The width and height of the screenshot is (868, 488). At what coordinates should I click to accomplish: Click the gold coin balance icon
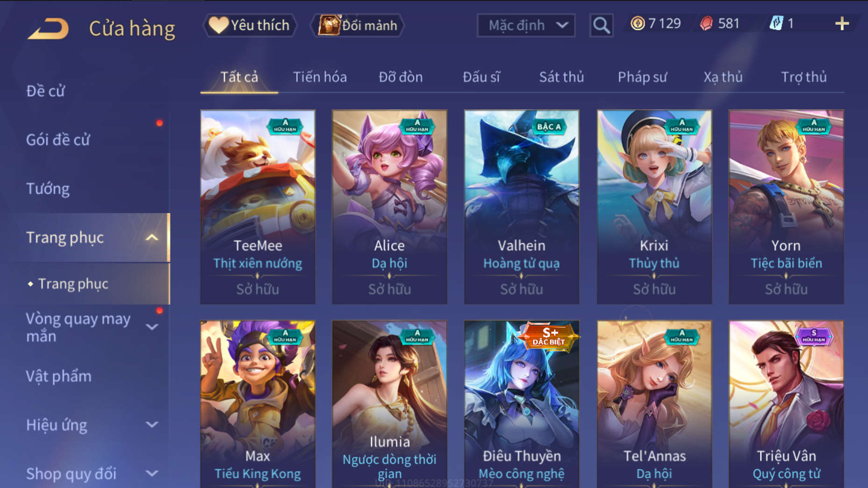(638, 23)
